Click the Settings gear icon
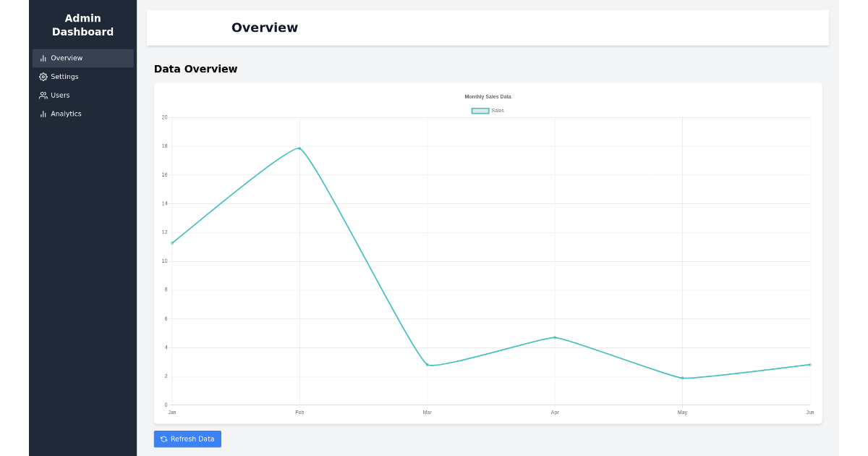This screenshot has height=456, width=868. click(43, 76)
